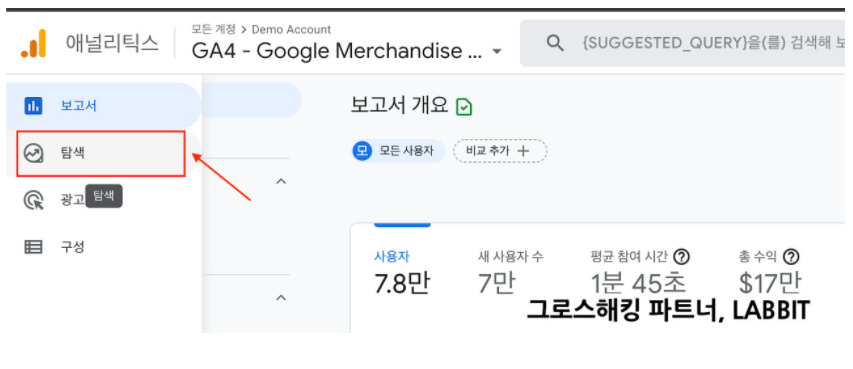853x369 pixels.
Task: Collapse the lower sidebar section chevron
Action: (x=281, y=298)
